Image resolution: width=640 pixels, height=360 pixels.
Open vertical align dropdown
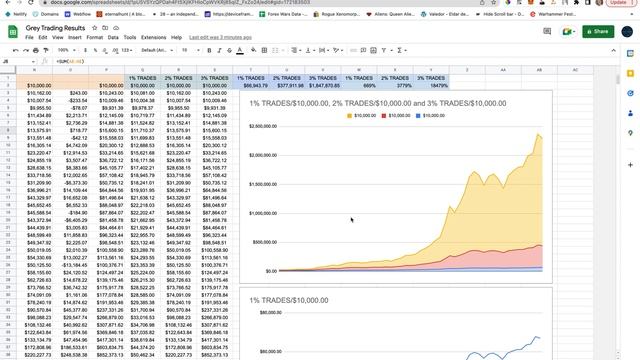[310, 50]
